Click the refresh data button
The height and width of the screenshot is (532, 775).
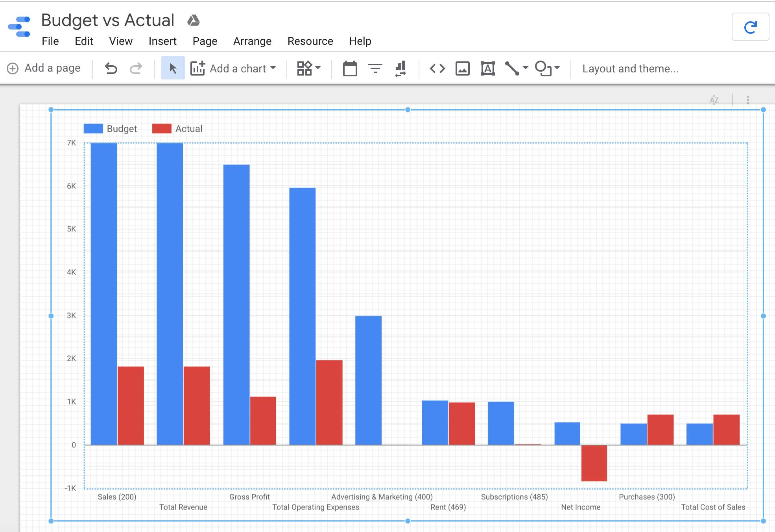[x=750, y=27]
